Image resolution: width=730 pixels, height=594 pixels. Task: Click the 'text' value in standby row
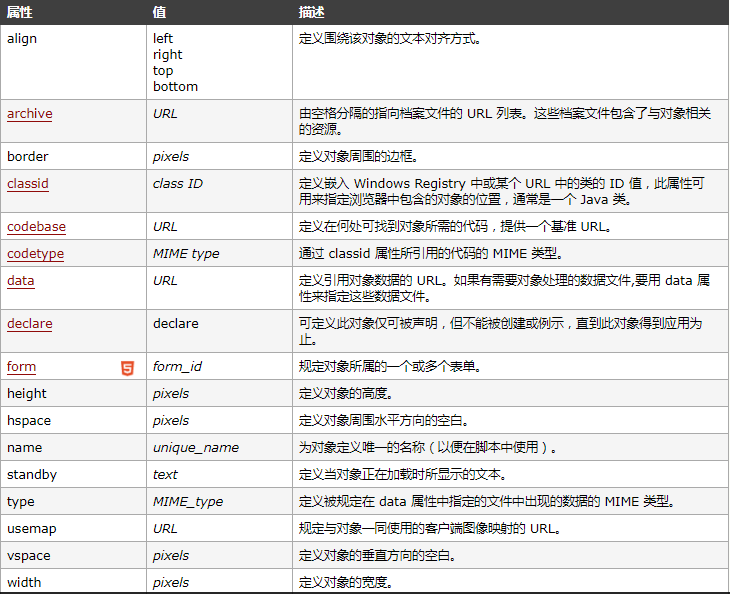coord(165,475)
